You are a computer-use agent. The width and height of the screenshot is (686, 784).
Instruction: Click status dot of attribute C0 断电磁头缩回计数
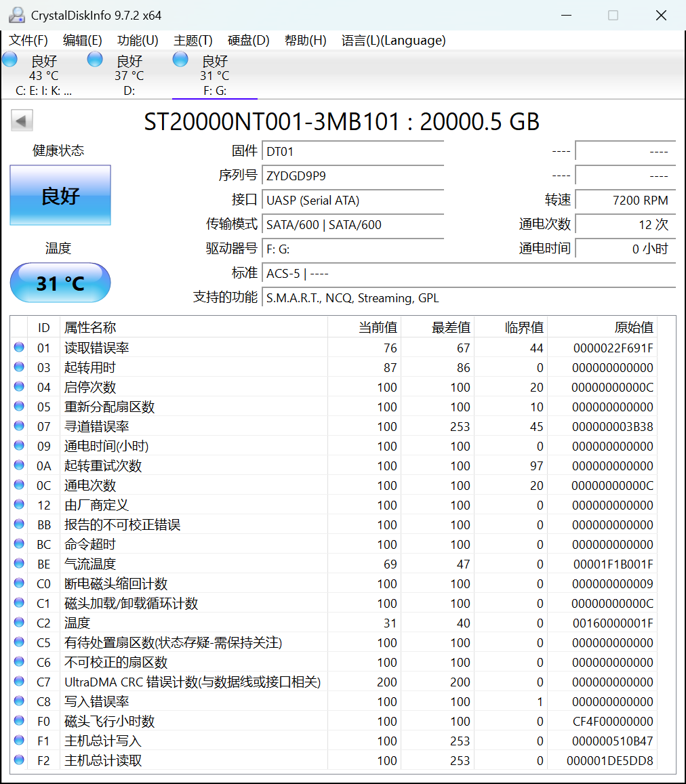tap(19, 583)
